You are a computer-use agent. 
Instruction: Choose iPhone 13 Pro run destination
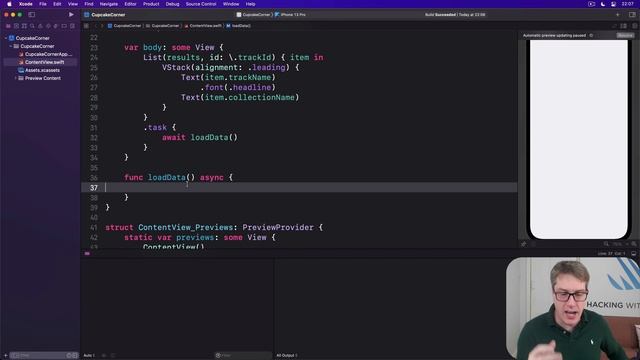pos(291,15)
